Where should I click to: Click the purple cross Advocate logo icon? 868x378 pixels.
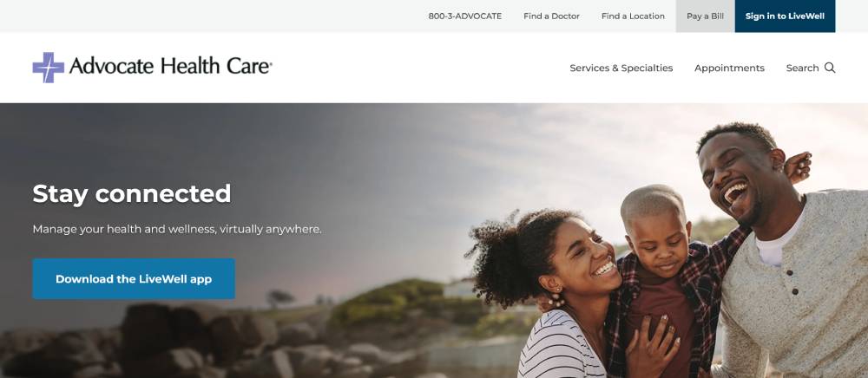pos(49,68)
